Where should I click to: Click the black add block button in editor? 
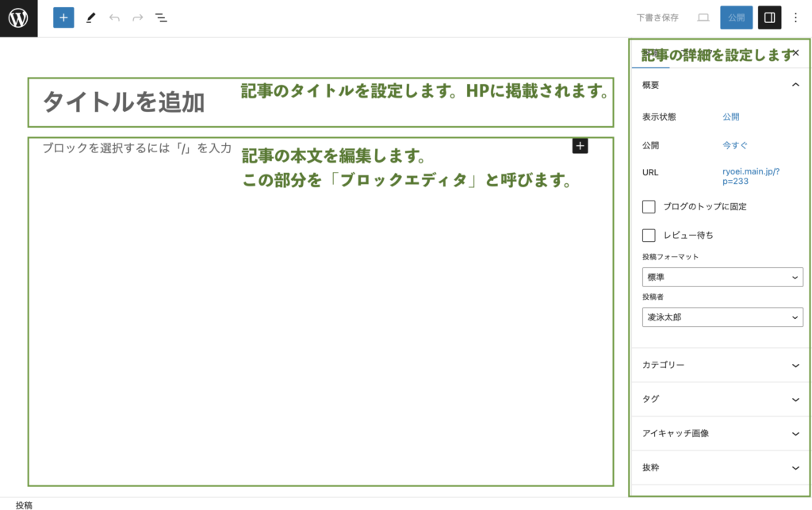(x=580, y=146)
